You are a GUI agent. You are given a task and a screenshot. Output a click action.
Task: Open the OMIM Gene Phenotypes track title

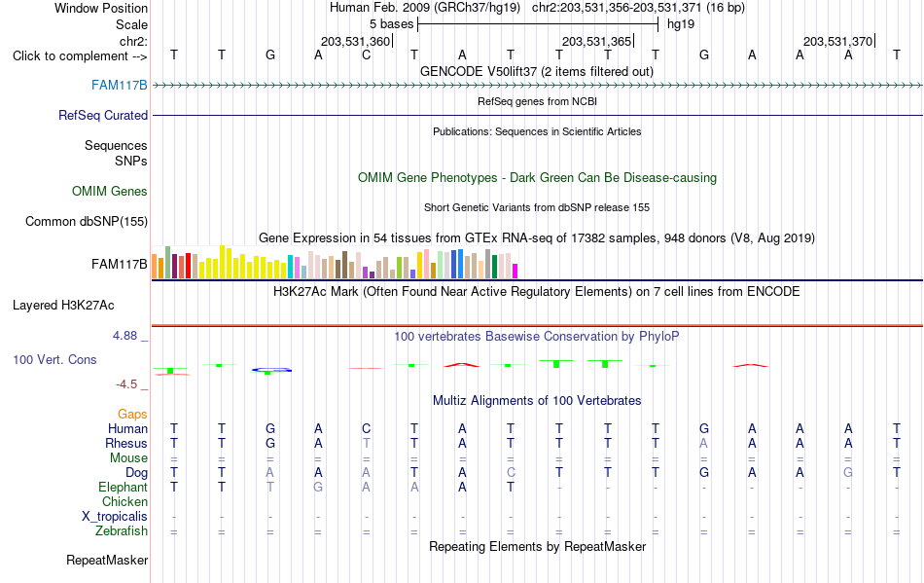pyautogui.click(x=537, y=177)
